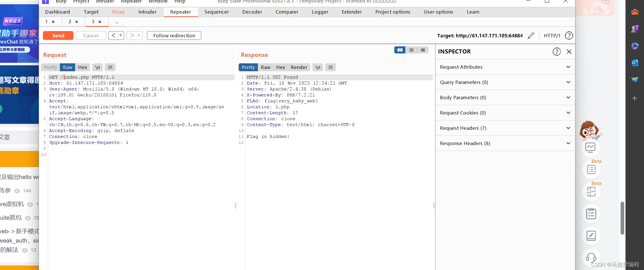This screenshot has height=270, width=644.
Task: Select combined tabbed layout icon
Action: 423,50
